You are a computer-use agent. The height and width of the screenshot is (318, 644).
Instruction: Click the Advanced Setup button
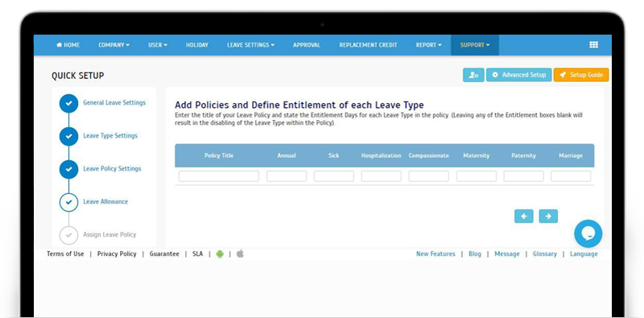tap(518, 75)
